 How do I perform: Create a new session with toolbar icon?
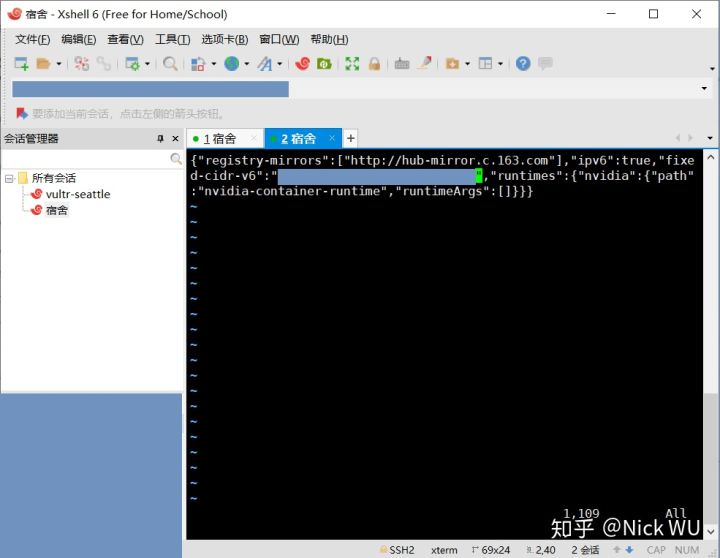pos(21,63)
